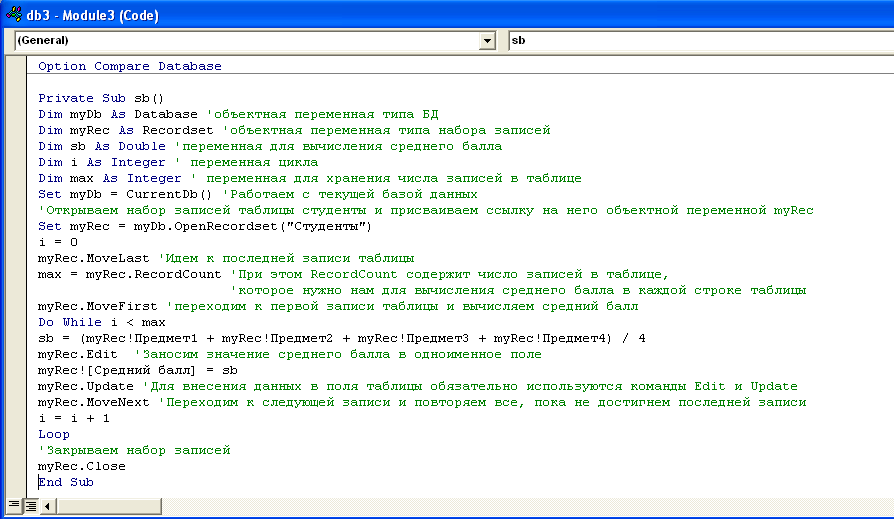
Task: Click the db3 Module3 window icon
Action: click(13, 14)
